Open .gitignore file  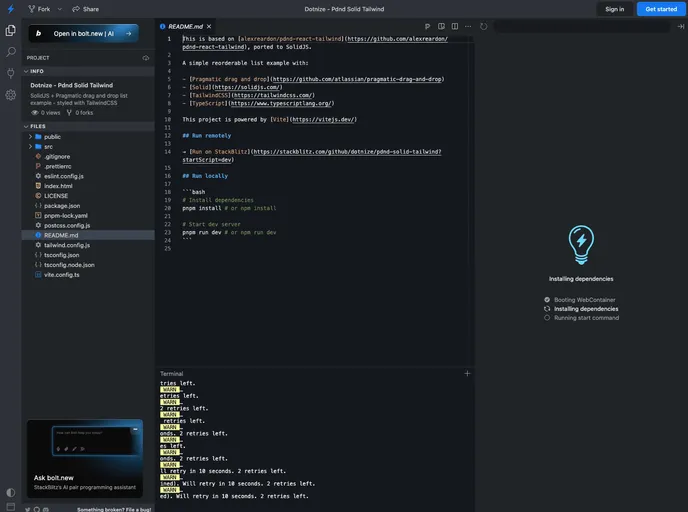click(x=88, y=157)
